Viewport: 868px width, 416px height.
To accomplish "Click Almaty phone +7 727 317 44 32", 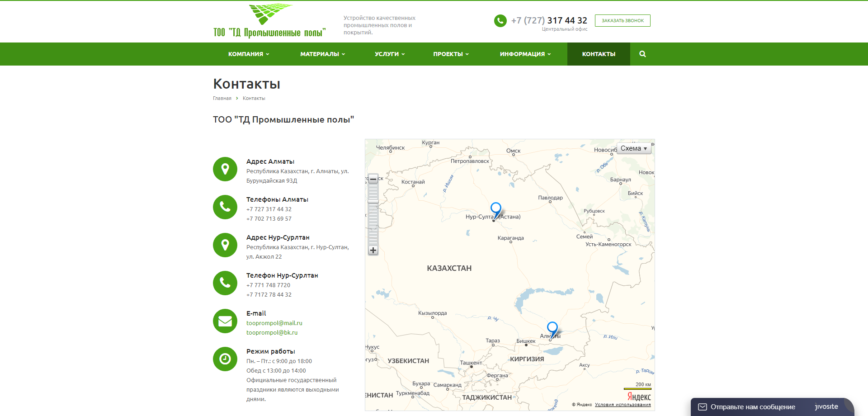I will tap(269, 209).
